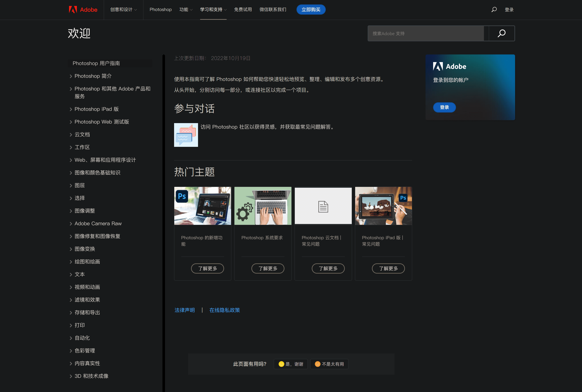This screenshot has height=392, width=582.
Task: Select Photoshop in the top menu bar
Action: pyautogui.click(x=160, y=10)
